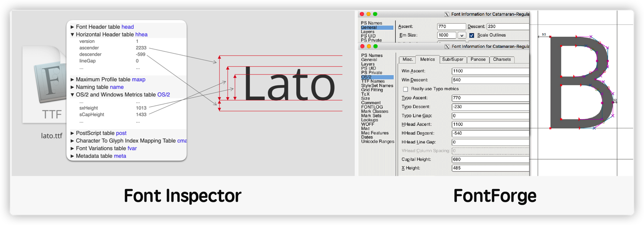Select OS/2 in the front window list
This screenshot has width=644, height=225.
[377, 77]
